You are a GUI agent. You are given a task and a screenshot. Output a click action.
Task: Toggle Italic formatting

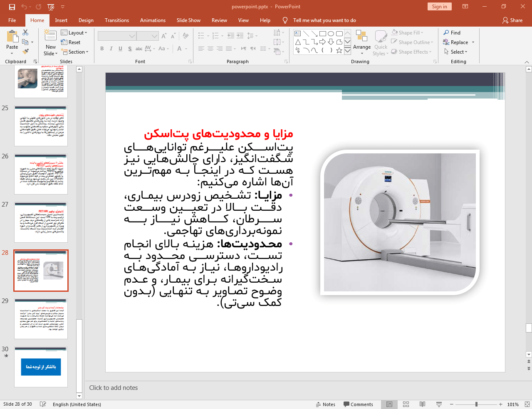pos(111,49)
